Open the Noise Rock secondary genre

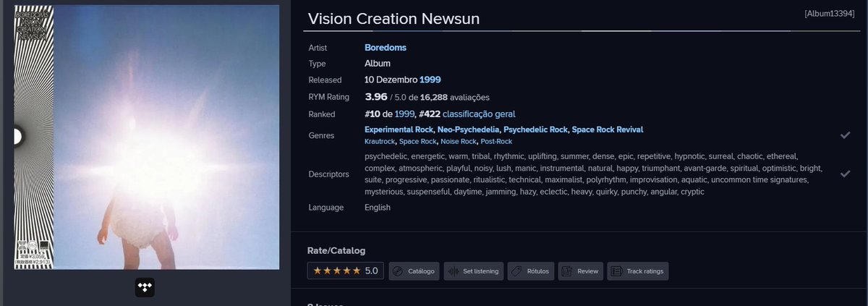459,141
